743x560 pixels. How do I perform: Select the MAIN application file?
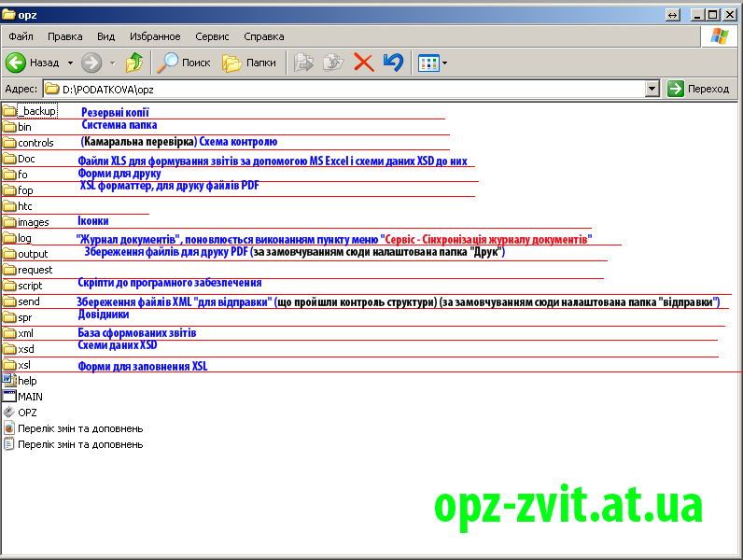(22, 397)
